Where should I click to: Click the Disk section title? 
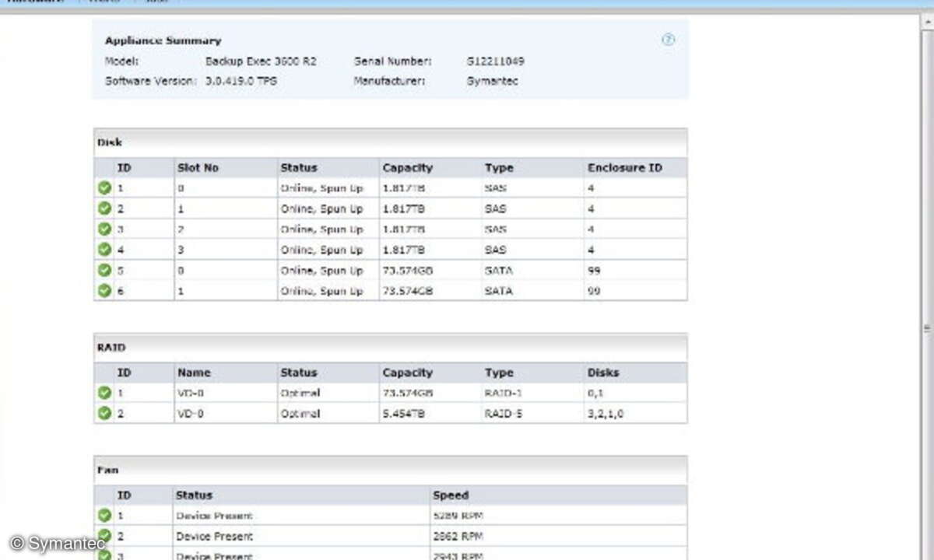click(110, 142)
